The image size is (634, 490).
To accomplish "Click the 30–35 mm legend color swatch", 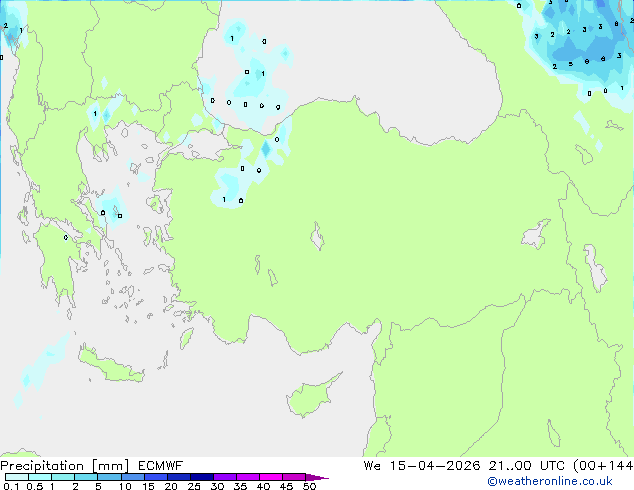I will point(225,477).
